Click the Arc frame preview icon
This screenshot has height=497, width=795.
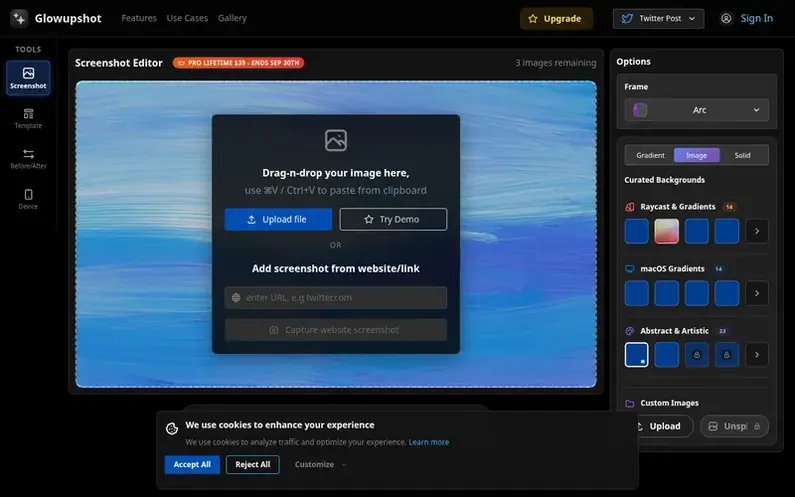point(640,110)
